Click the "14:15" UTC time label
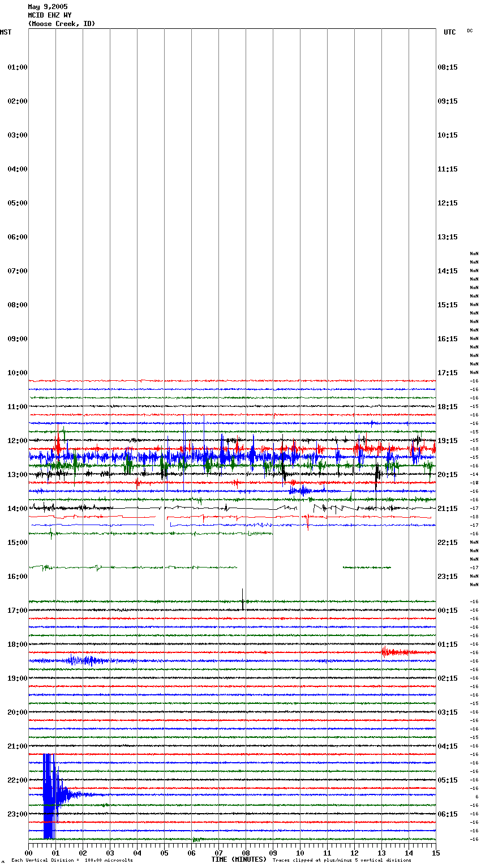Image resolution: width=481 pixels, height=868 pixels. (x=448, y=271)
